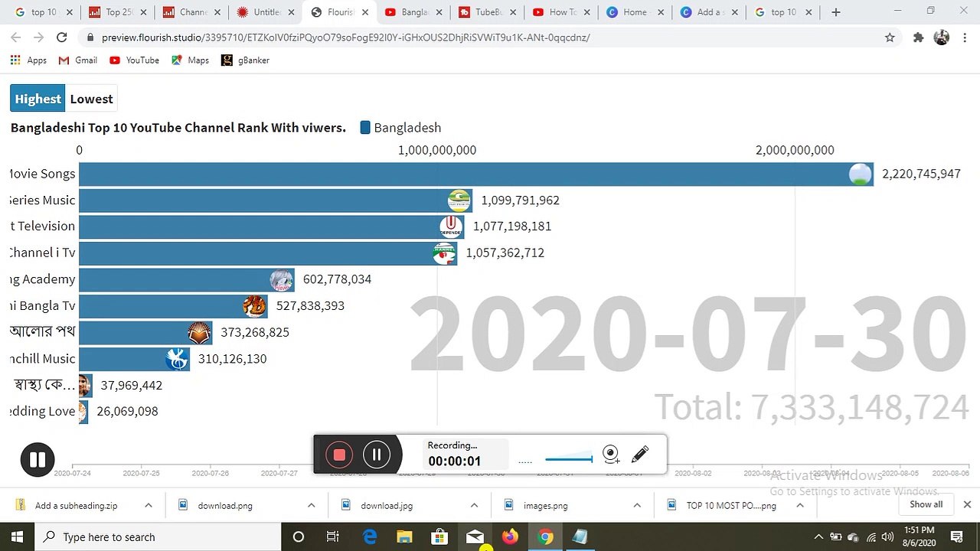The width and height of the screenshot is (980, 551).
Task: Open Task View on taskbar
Action: (x=332, y=537)
